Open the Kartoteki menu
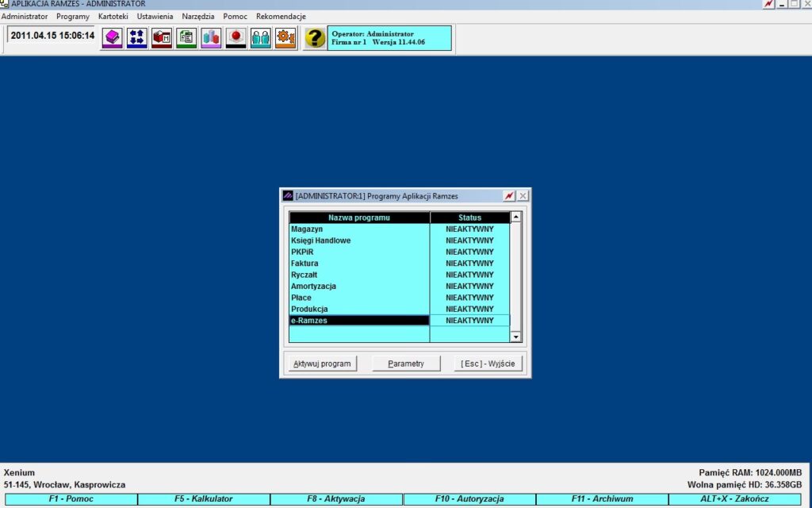The width and height of the screenshot is (812, 508). coord(113,17)
